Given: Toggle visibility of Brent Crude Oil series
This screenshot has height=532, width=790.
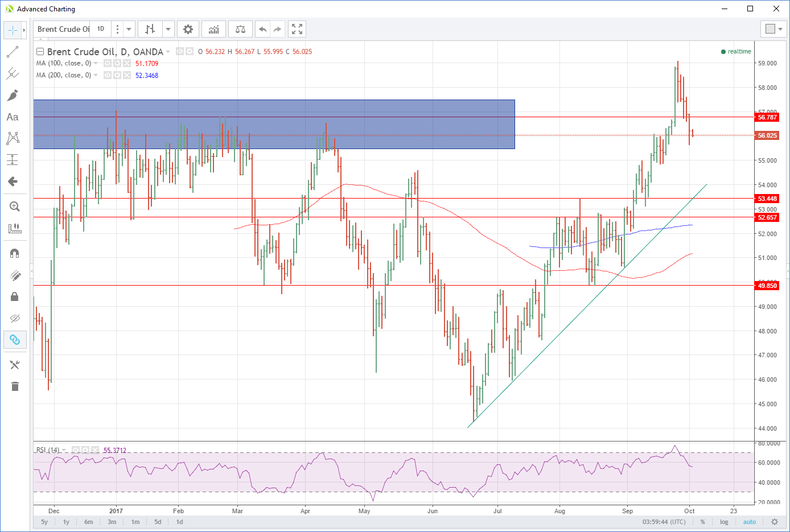Looking at the screenshot, I should (180, 51).
